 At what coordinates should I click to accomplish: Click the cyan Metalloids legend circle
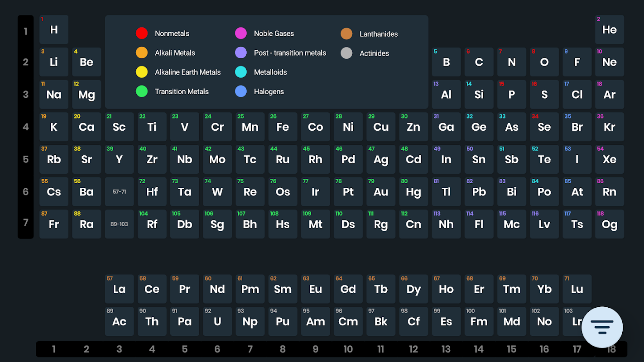tap(241, 72)
